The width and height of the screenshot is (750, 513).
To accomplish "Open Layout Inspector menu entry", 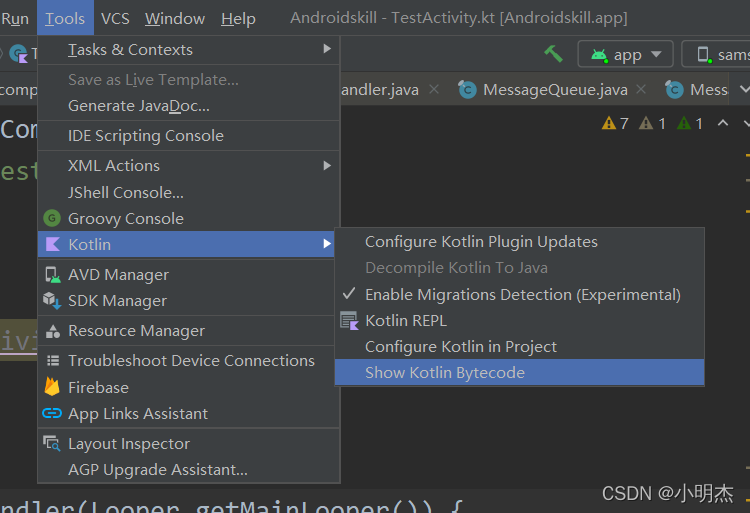I will click(188, 444).
